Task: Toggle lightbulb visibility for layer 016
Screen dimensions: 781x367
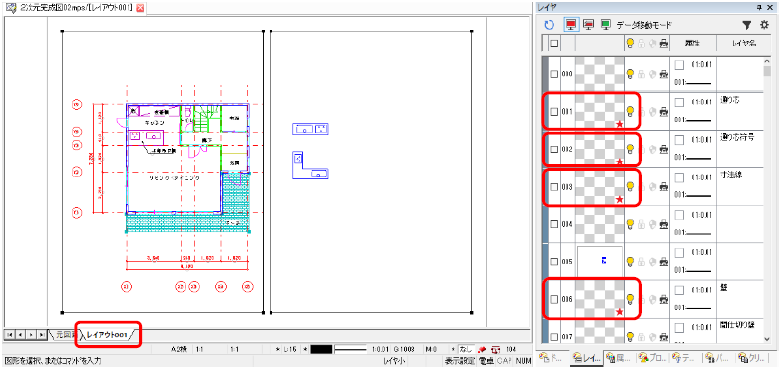Action: click(x=630, y=299)
